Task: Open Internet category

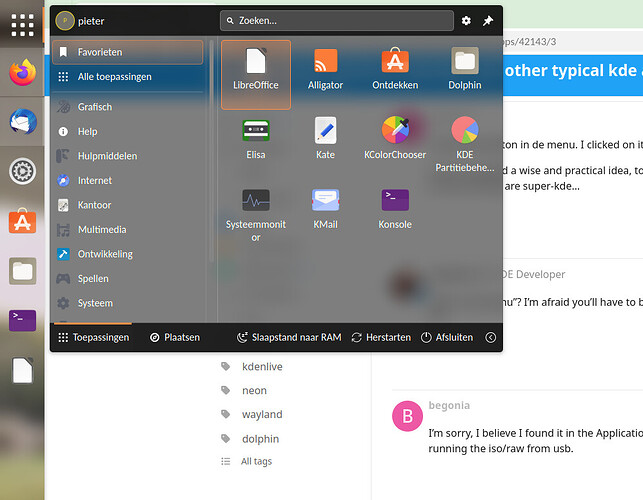Action: (x=128, y=180)
